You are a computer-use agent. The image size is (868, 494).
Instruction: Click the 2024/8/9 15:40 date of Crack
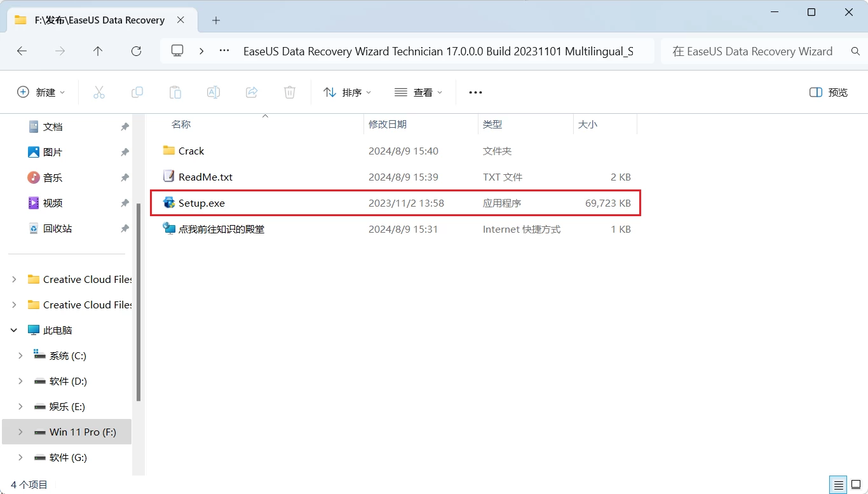[403, 151]
